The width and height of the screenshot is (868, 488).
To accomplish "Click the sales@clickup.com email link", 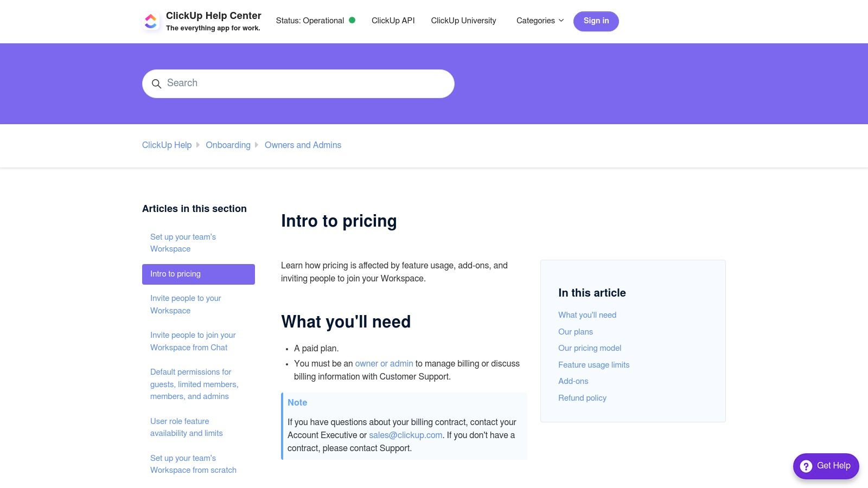I will (x=405, y=435).
